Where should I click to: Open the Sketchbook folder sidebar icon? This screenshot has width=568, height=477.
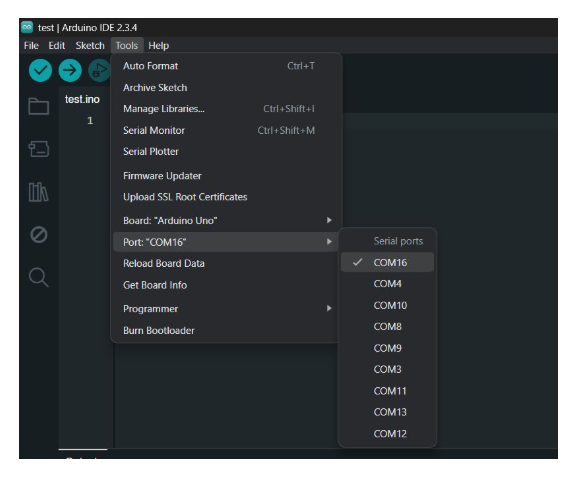(x=39, y=106)
